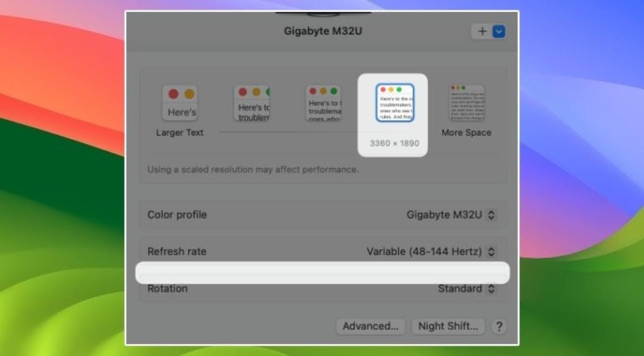Click the question mark help button

499,326
